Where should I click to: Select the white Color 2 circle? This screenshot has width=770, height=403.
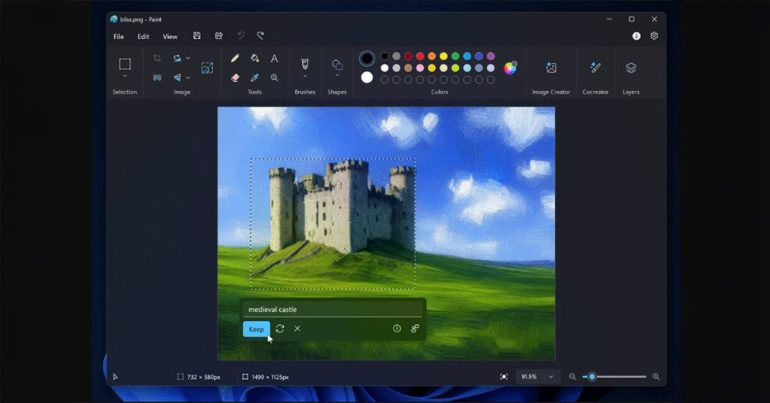366,78
